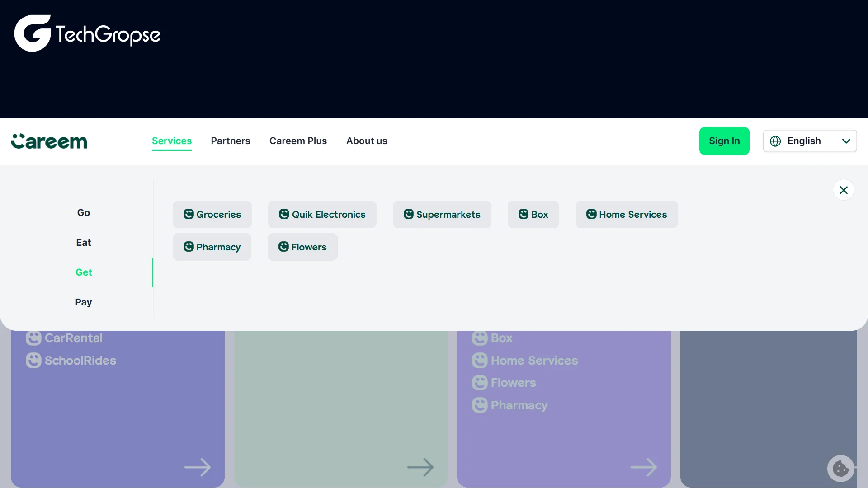The width and height of the screenshot is (868, 488).
Task: Select the Eat category
Action: pos(84,243)
